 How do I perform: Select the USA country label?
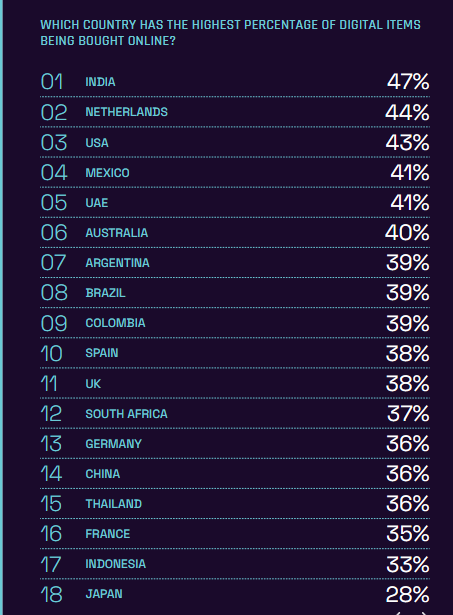[97, 143]
